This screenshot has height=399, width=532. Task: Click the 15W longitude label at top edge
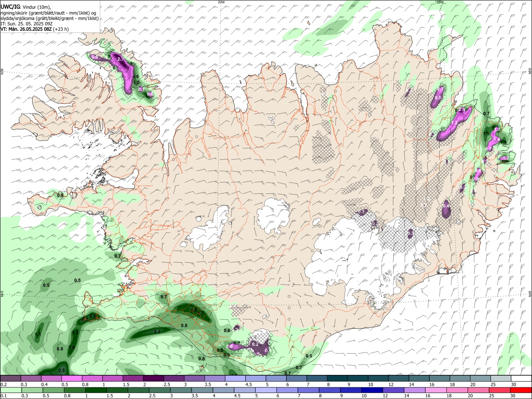coord(440,2)
